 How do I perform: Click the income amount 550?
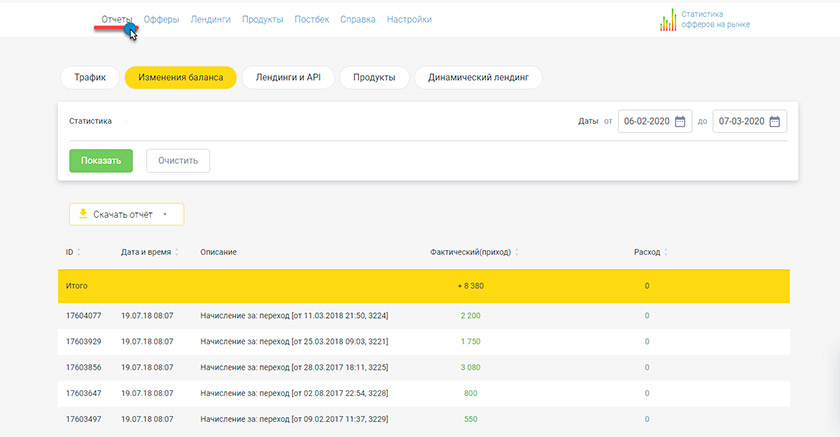[470, 419]
